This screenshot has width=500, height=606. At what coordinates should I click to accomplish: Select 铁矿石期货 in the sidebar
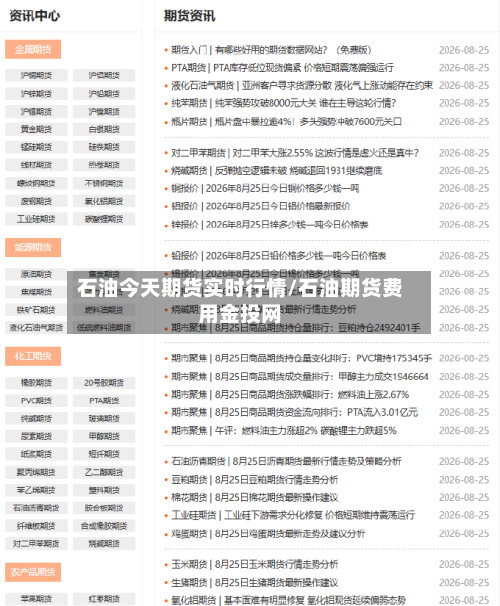pyautogui.click(x=36, y=310)
